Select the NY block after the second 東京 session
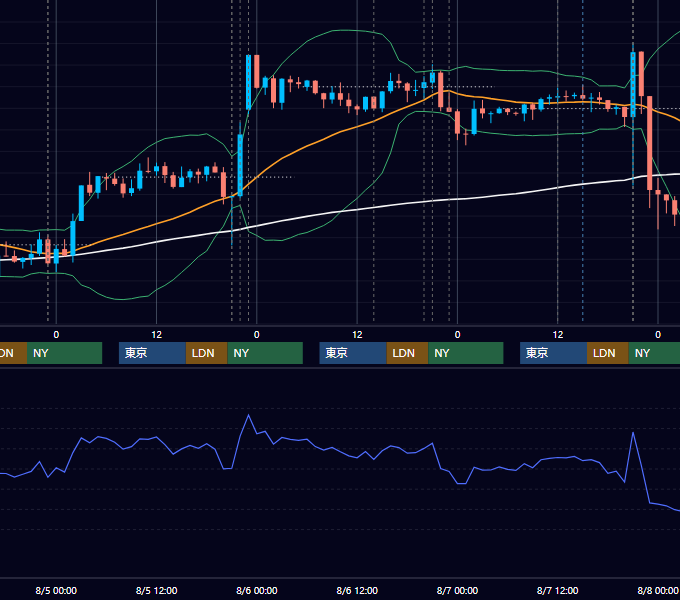Viewport: 680px width, 600px height. tap(466, 353)
